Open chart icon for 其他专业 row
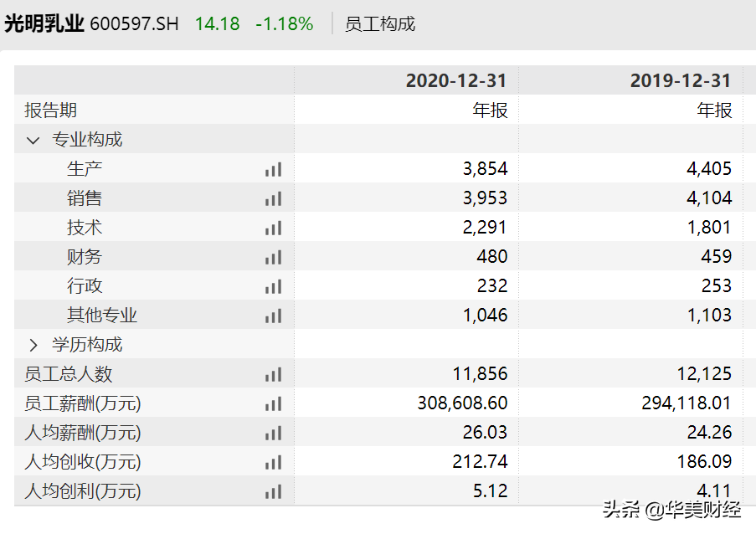Image resolution: width=756 pixels, height=534 pixels. pos(274,316)
